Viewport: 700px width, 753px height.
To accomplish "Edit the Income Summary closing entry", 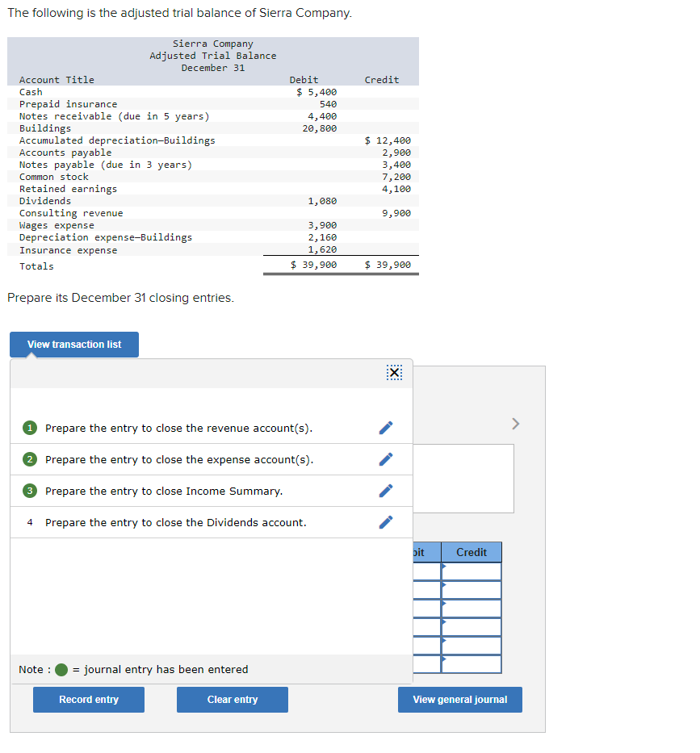I will pyautogui.click(x=385, y=490).
